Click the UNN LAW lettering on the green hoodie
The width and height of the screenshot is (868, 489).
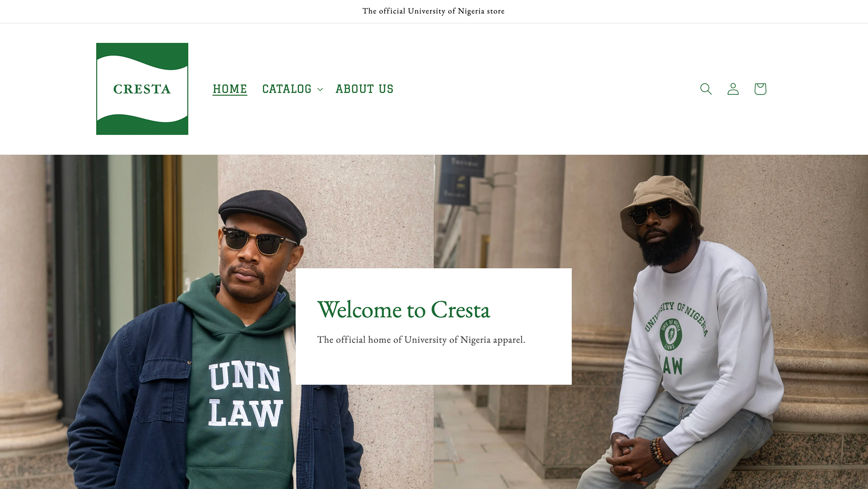pyautogui.click(x=245, y=394)
